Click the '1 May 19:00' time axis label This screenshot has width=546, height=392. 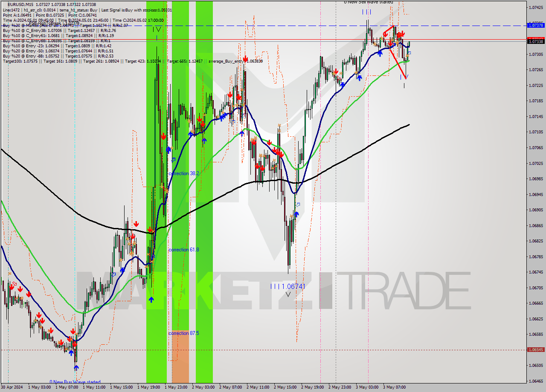pos(148,387)
